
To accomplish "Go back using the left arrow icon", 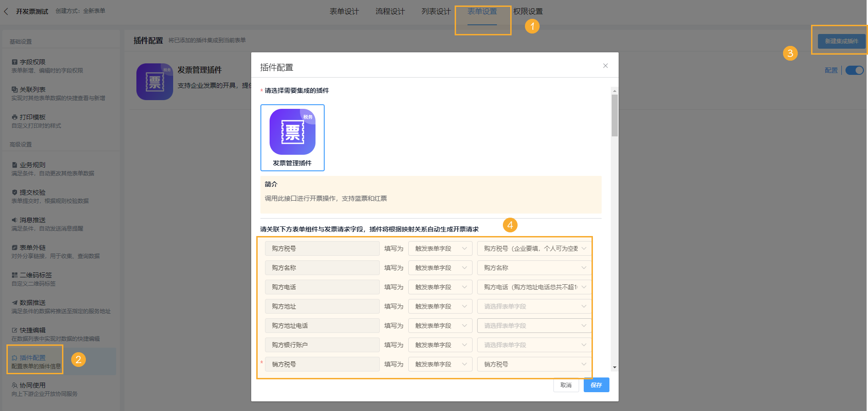I will [x=6, y=11].
